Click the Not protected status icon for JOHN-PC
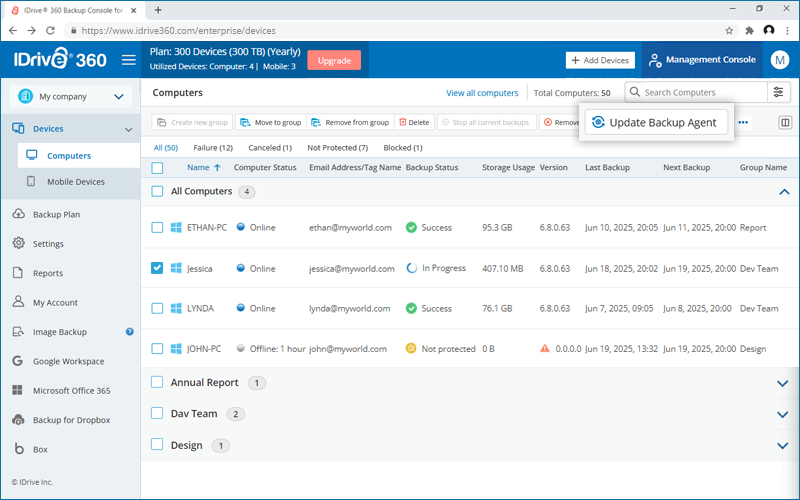The image size is (800, 500). pyautogui.click(x=411, y=348)
